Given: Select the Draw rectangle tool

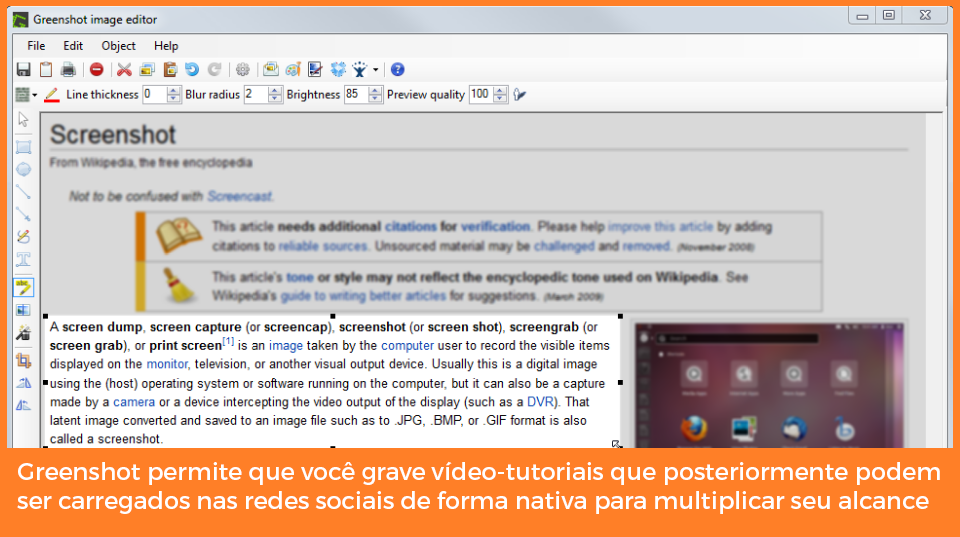Looking at the screenshot, I should tap(23, 147).
